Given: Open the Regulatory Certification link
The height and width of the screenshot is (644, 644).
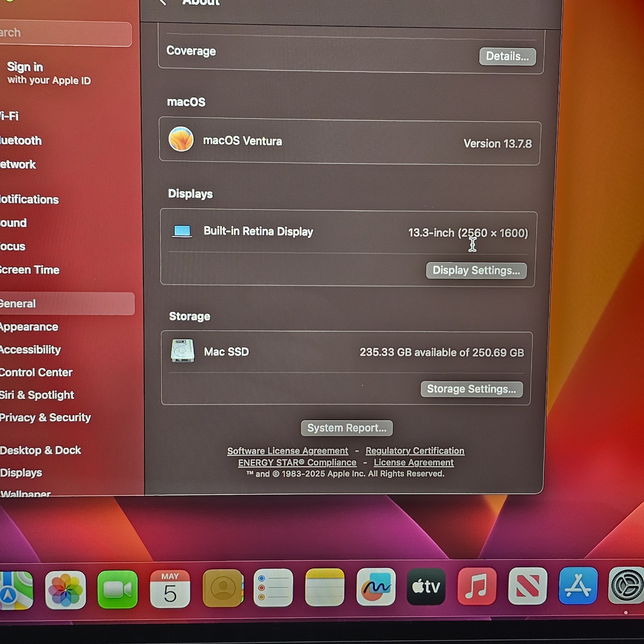Looking at the screenshot, I should pyautogui.click(x=415, y=451).
